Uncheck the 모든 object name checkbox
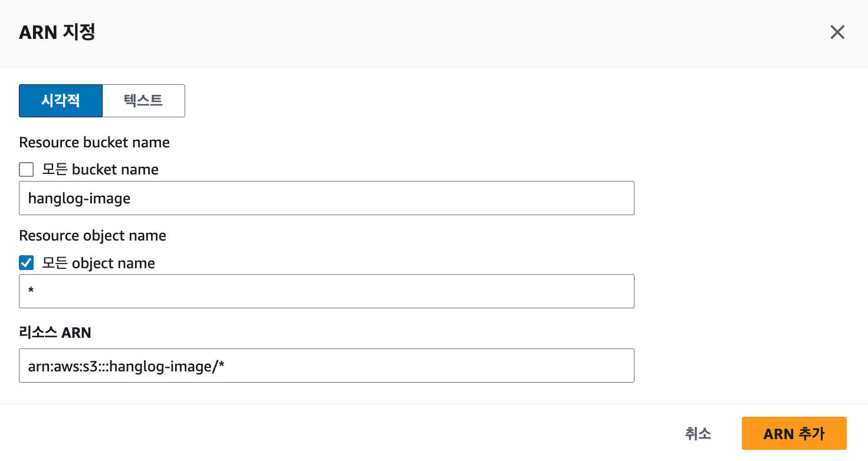Image resolution: width=868 pixels, height=461 pixels. click(27, 263)
